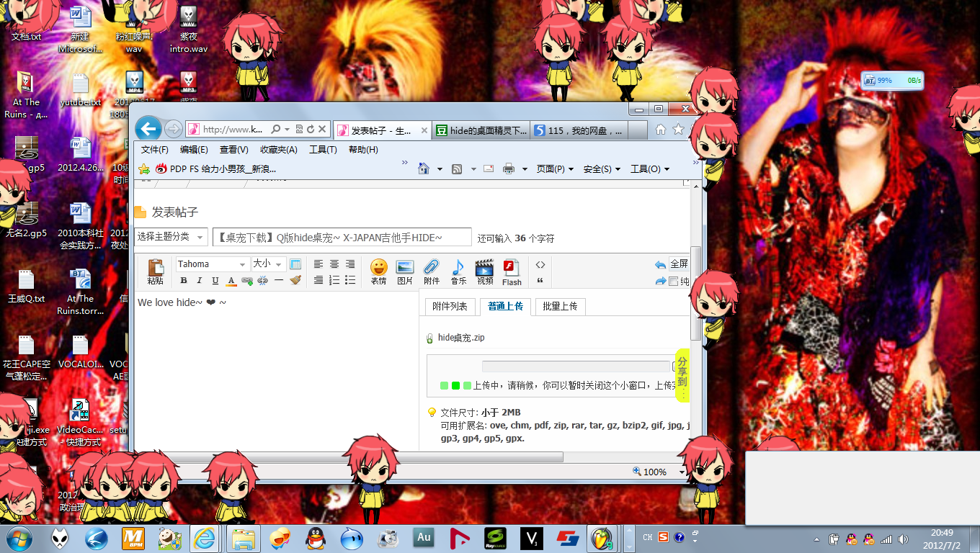980x553 pixels.
Task: Click the Windows Start button
Action: (18, 539)
